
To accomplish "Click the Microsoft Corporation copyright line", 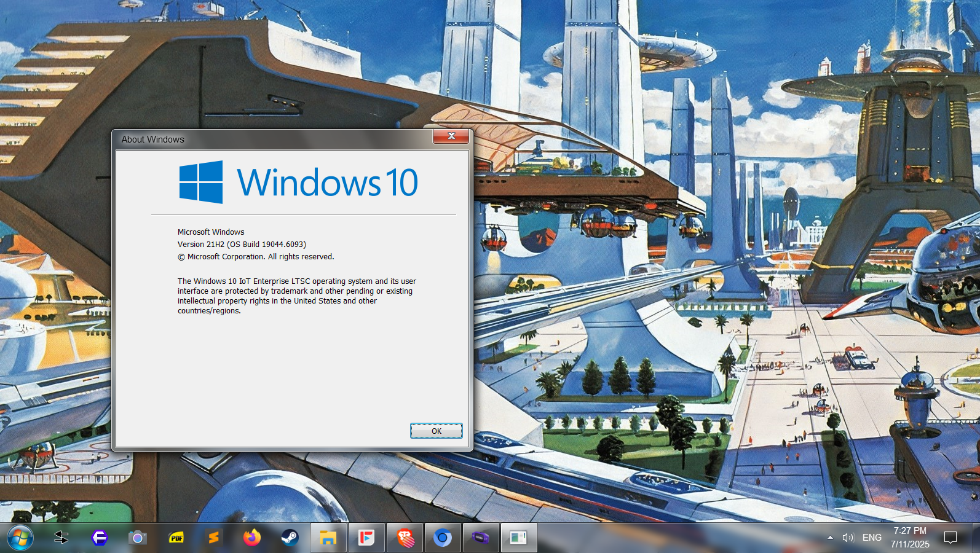I will (x=256, y=256).
